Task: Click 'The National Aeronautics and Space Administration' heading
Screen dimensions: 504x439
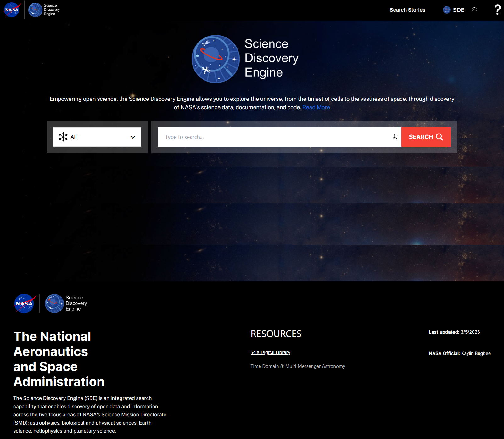Action: click(x=59, y=359)
